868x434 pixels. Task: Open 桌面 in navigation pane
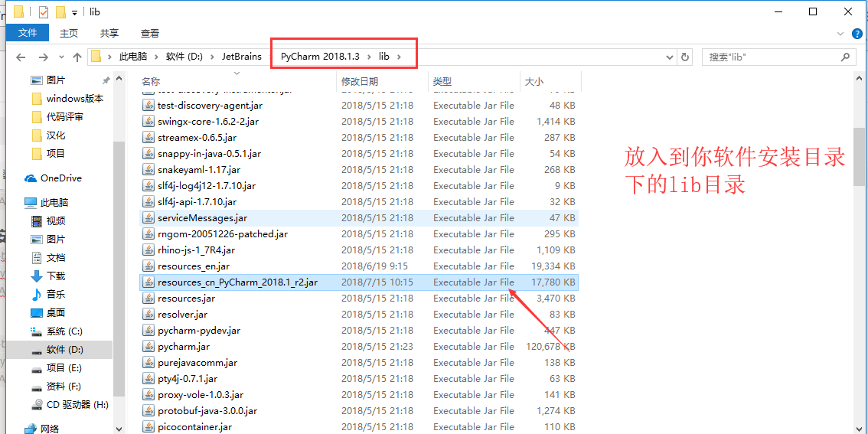point(56,313)
